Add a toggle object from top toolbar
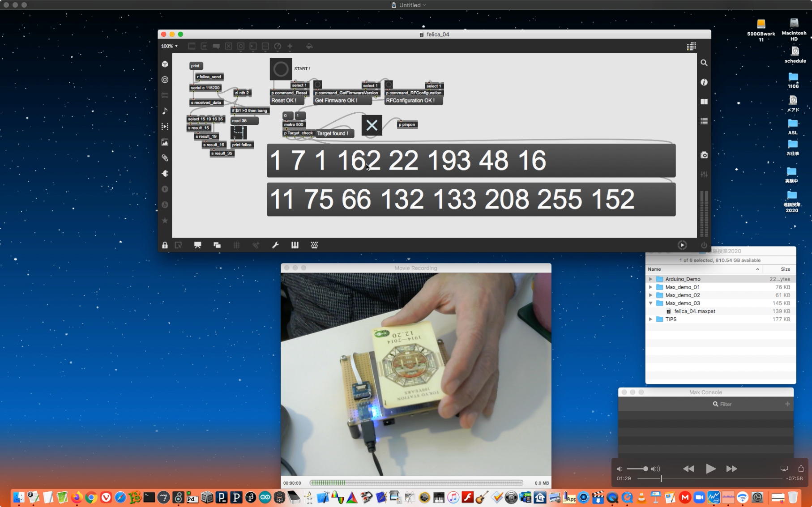The width and height of the screenshot is (812, 507). [x=228, y=46]
